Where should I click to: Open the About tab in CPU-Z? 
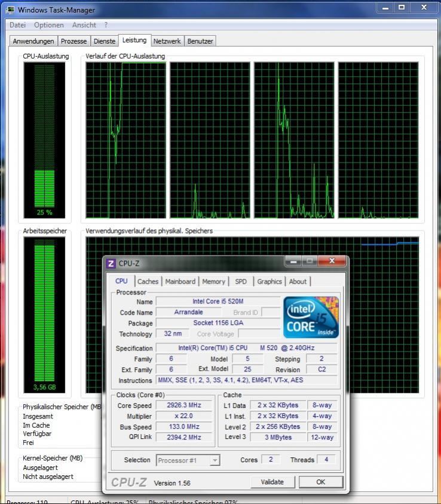pos(298,282)
